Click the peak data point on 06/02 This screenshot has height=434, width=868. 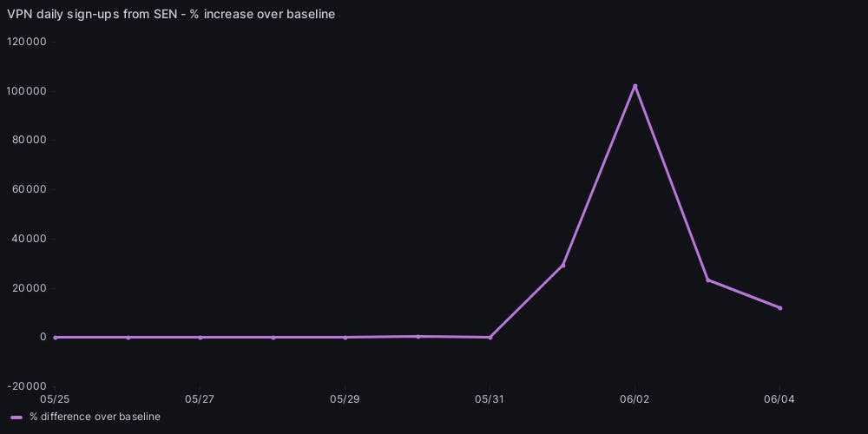(x=635, y=86)
